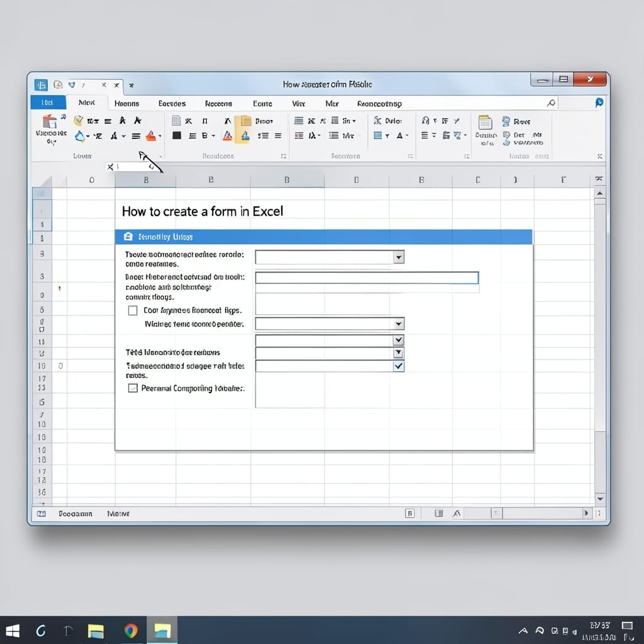
Task: Click the yellow note-and-pencil ribbon icon
Action: coord(78,120)
